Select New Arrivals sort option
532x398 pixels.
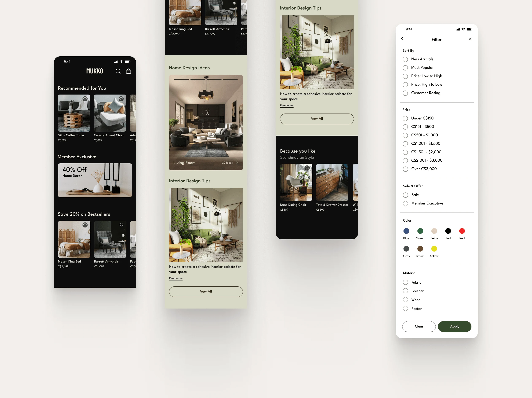405,59
